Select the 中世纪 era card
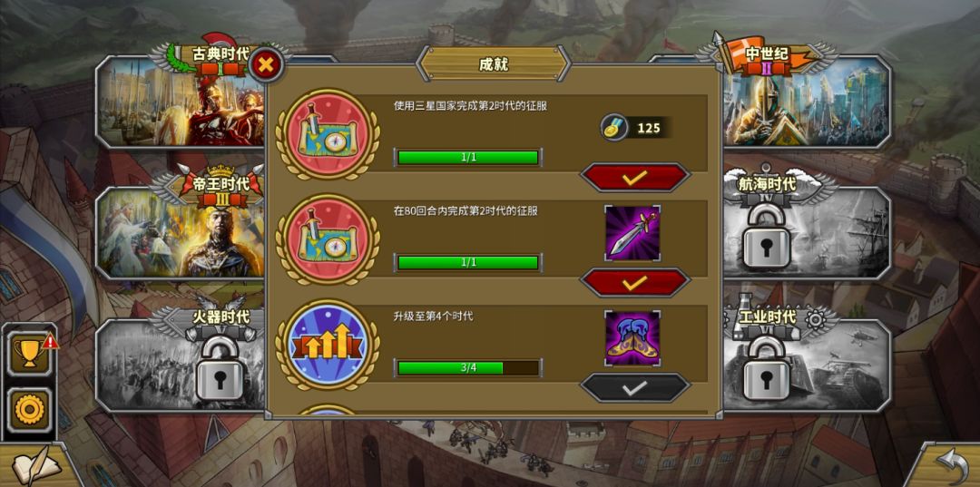The height and width of the screenshot is (487, 980). click(x=807, y=102)
